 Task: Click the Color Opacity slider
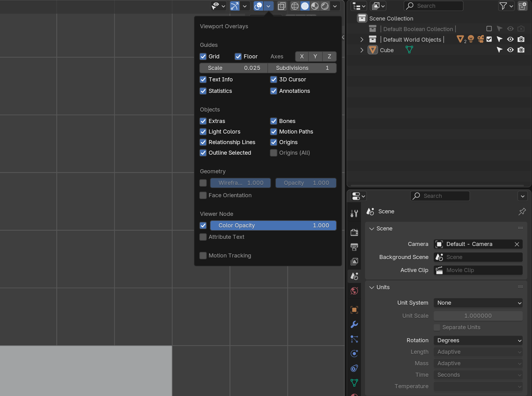click(x=273, y=225)
